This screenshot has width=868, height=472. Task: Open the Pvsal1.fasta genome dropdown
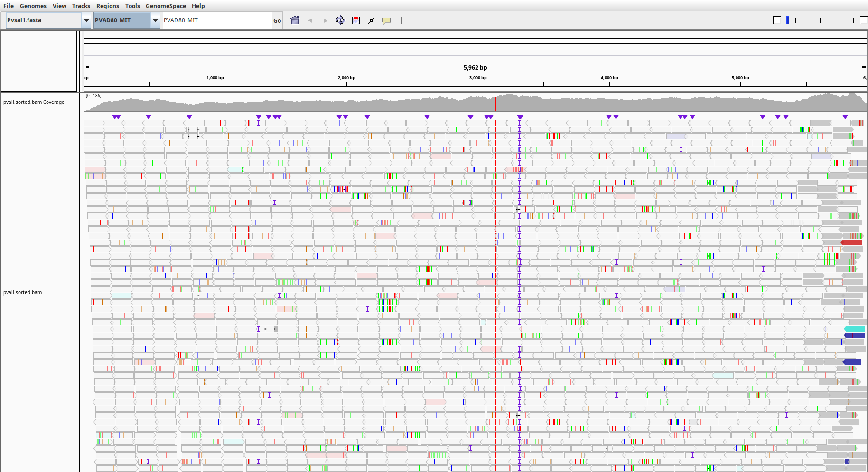(86, 20)
